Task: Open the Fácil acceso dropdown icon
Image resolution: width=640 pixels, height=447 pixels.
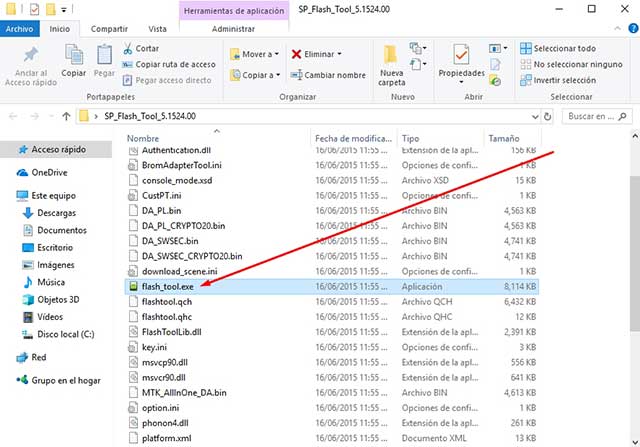Action: click(x=418, y=64)
